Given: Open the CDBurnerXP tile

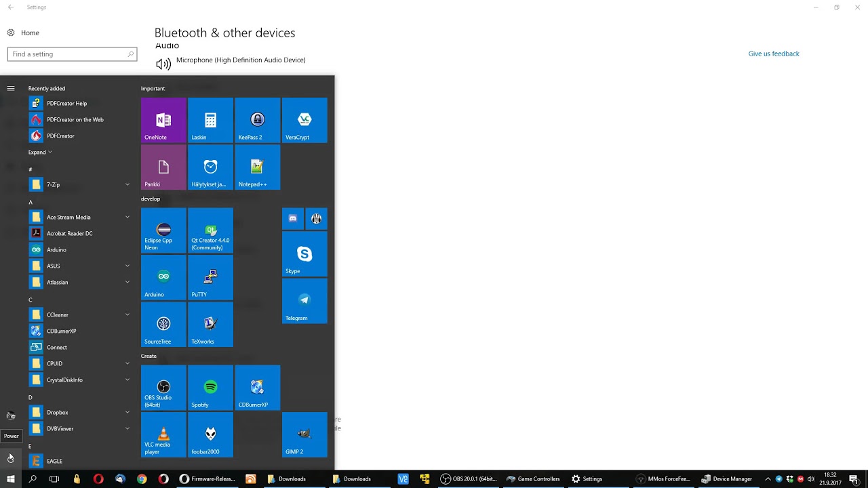Looking at the screenshot, I should click(x=257, y=388).
